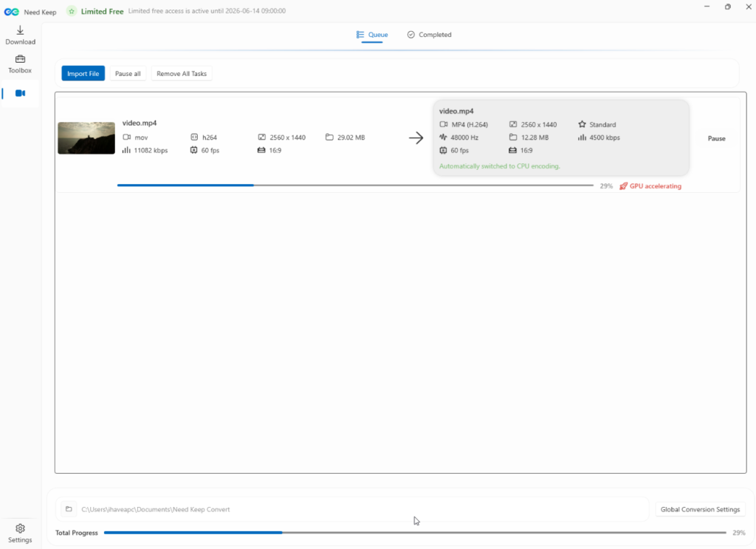
Task: Click the conversion arrow icon
Action: point(416,138)
